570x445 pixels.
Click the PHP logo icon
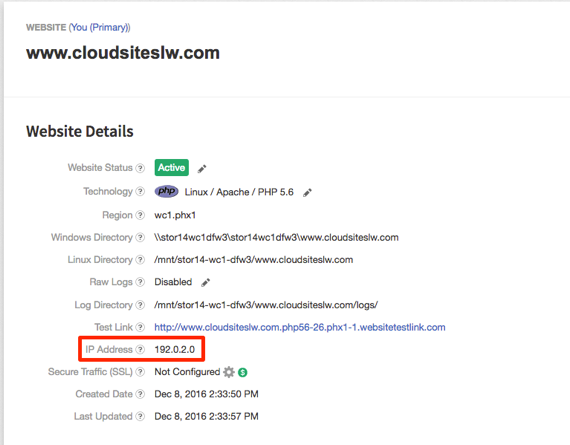[166, 191]
